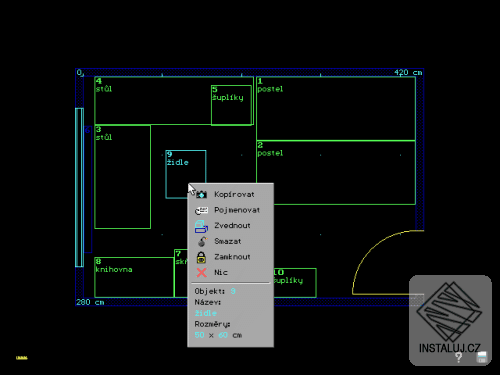Select furniture object 3 stůl
This screenshot has width=500, height=375.
point(122,177)
